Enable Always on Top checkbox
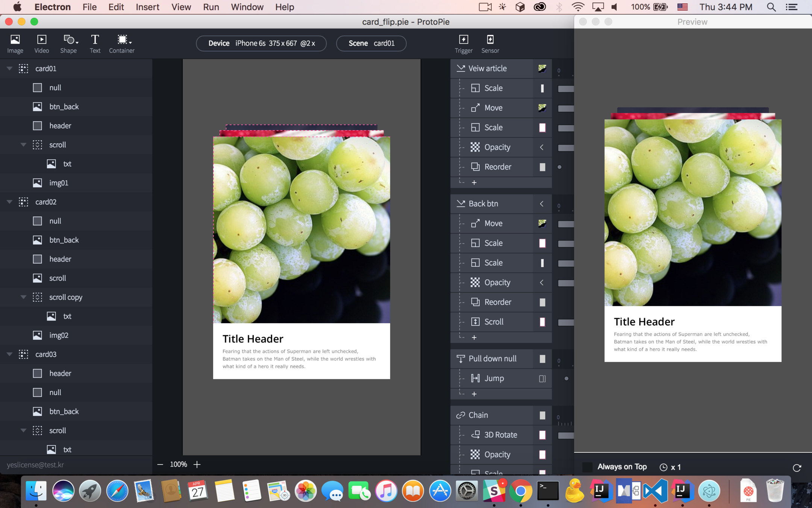This screenshot has width=812, height=508. point(587,467)
